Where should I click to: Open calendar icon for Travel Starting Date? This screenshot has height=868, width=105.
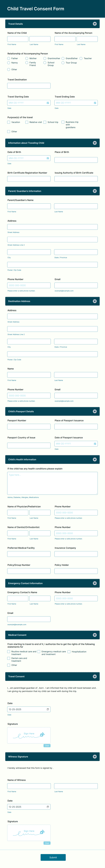[x=48, y=103]
